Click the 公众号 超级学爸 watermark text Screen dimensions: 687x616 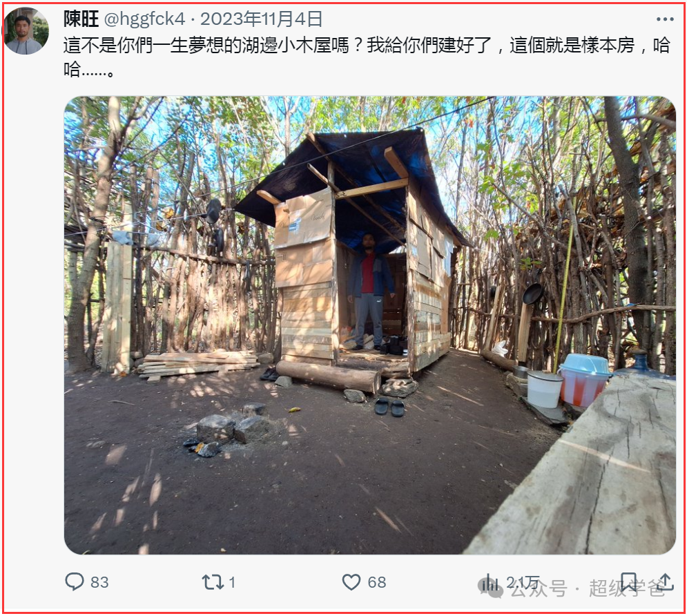point(587,588)
